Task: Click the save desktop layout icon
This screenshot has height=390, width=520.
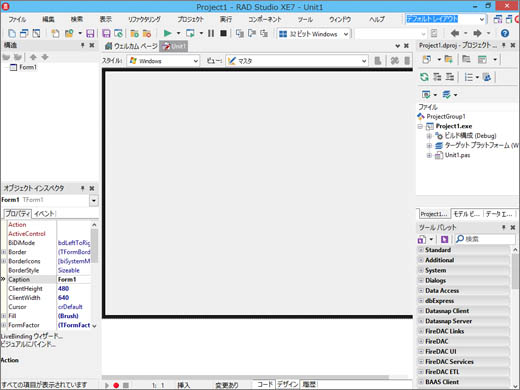Action: (497, 19)
